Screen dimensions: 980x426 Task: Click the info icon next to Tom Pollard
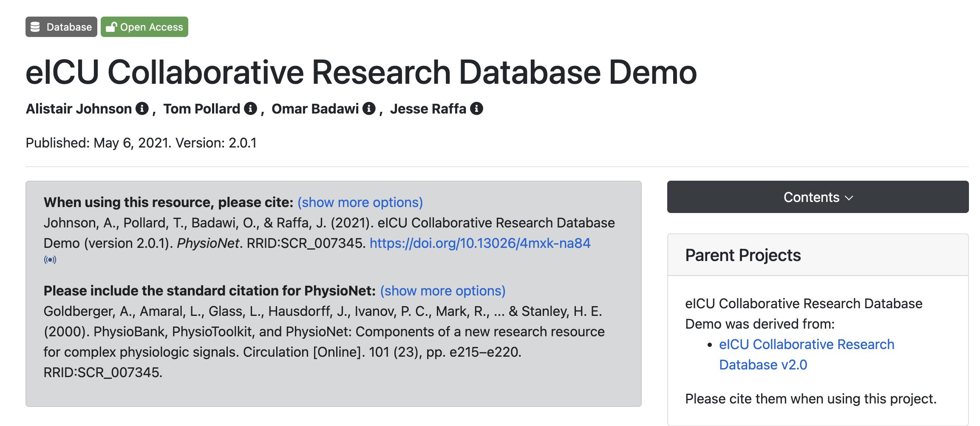251,109
